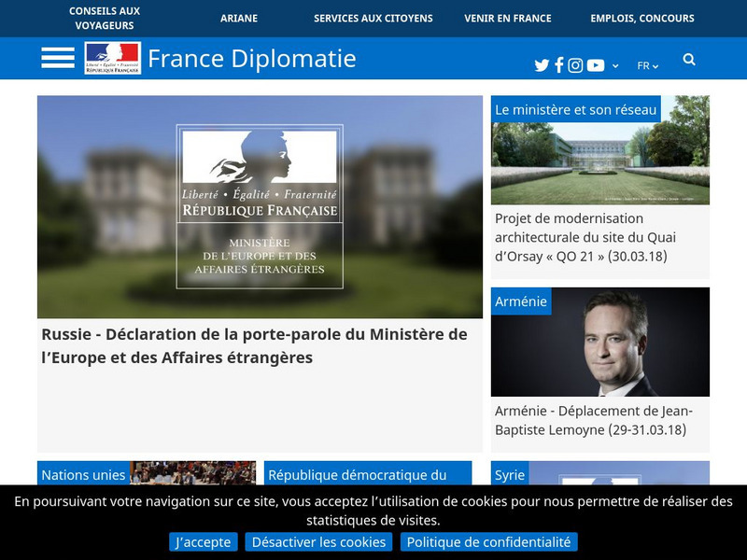
Task: Click the Facebook icon in the header
Action: pos(558,64)
